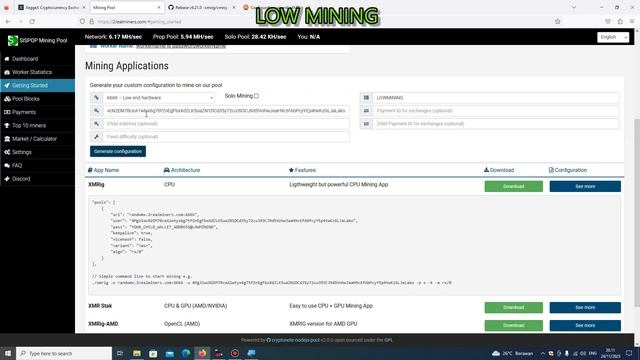Open Task View on the taskbar
This screenshot has width=640, height=360.
coord(120,353)
